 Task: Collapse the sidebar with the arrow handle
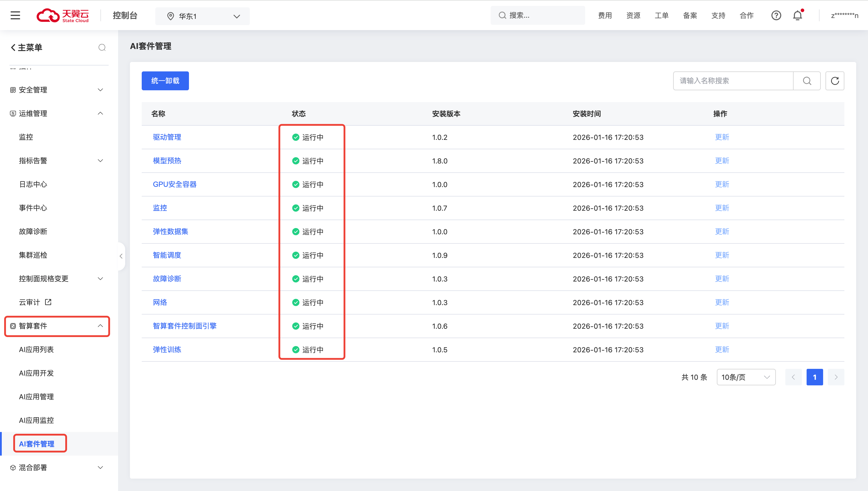coord(121,256)
